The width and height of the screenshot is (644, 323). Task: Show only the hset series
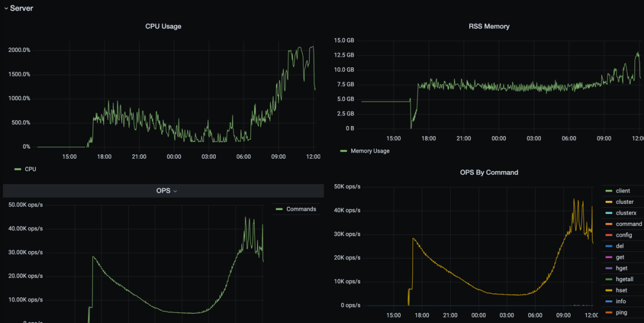(621, 291)
